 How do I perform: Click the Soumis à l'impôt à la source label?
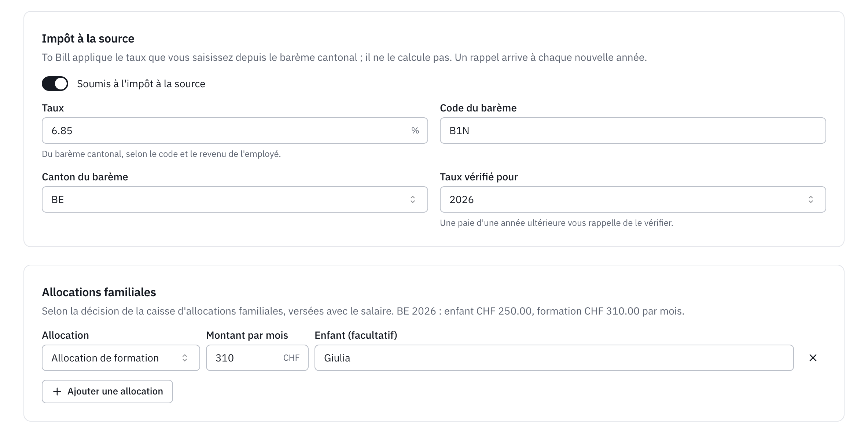[x=141, y=84]
